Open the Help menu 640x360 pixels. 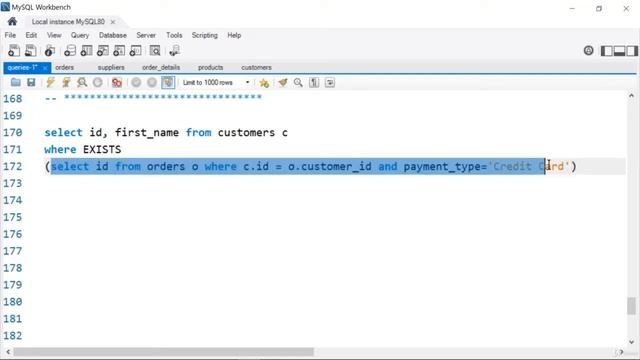click(x=234, y=35)
